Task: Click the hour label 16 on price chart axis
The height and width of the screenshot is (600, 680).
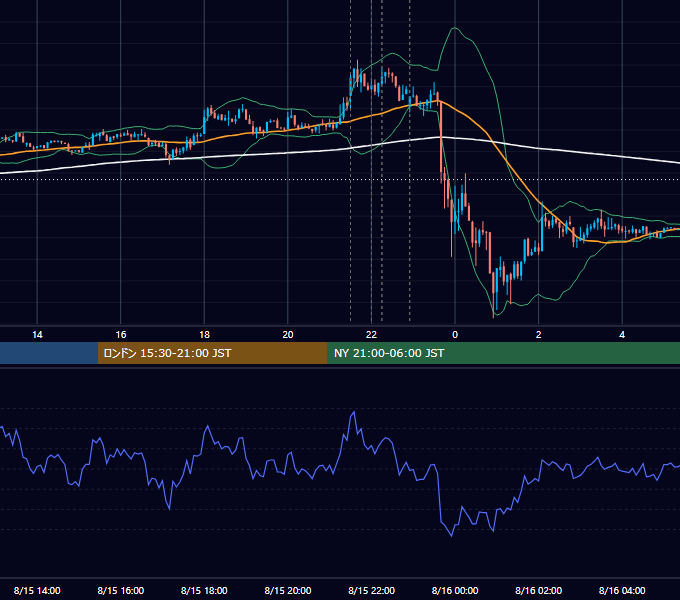Action: pos(121,335)
